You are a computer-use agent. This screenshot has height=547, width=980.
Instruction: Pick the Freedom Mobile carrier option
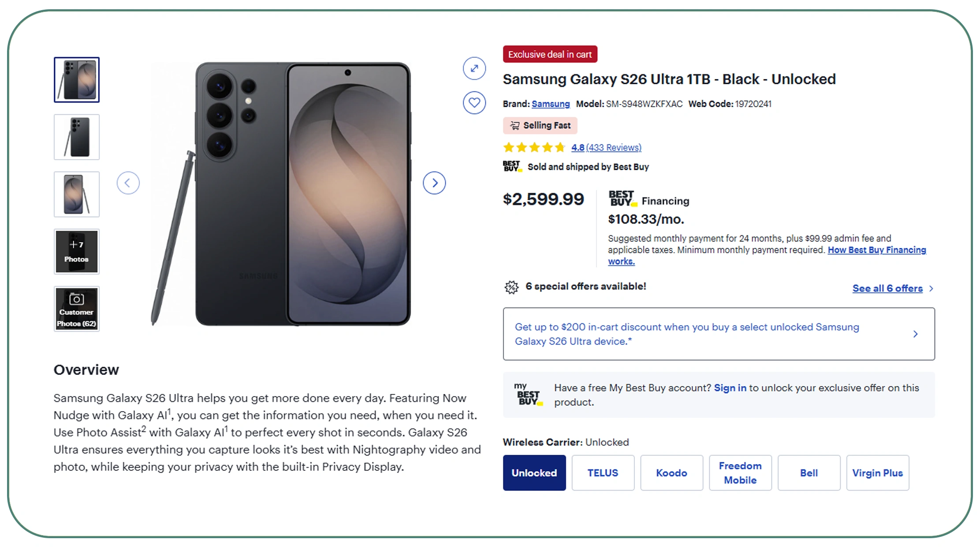[x=740, y=473]
